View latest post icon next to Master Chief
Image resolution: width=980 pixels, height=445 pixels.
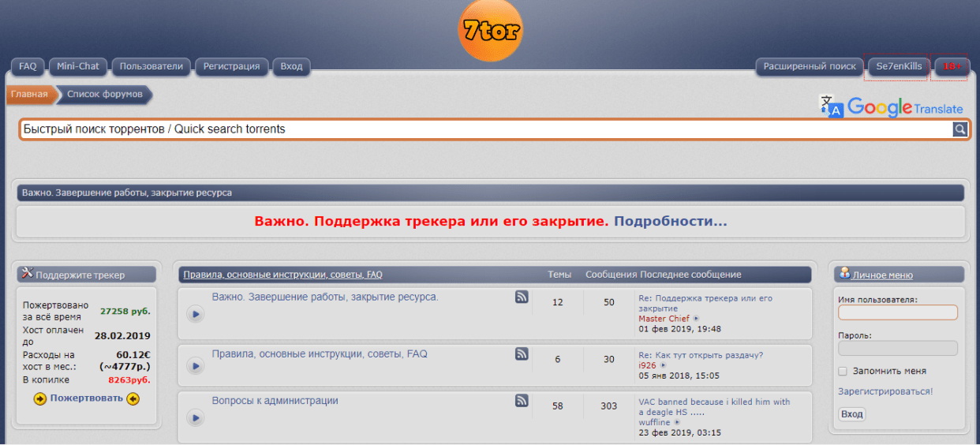click(696, 319)
